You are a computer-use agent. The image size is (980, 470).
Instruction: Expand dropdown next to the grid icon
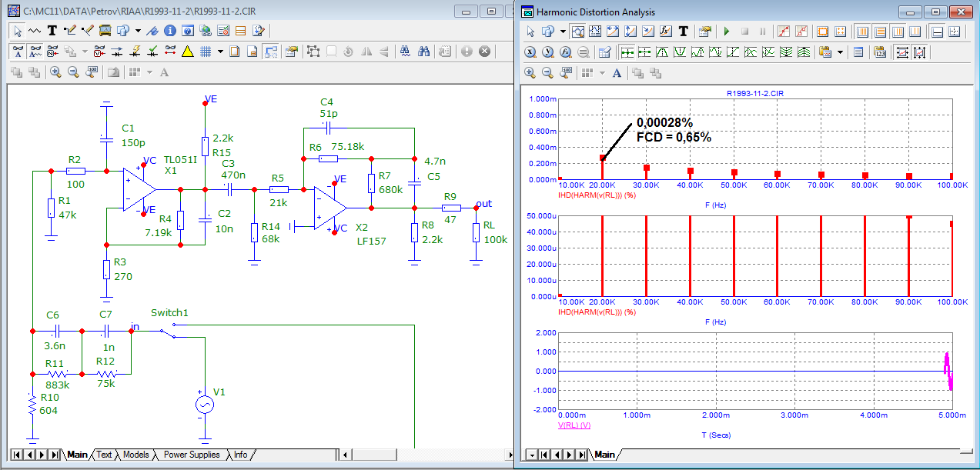click(x=220, y=52)
